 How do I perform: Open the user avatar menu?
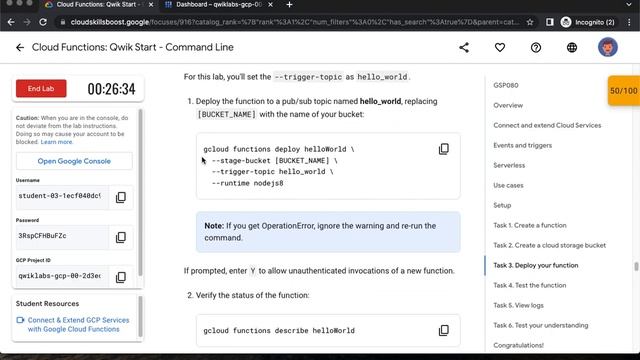coord(608,47)
